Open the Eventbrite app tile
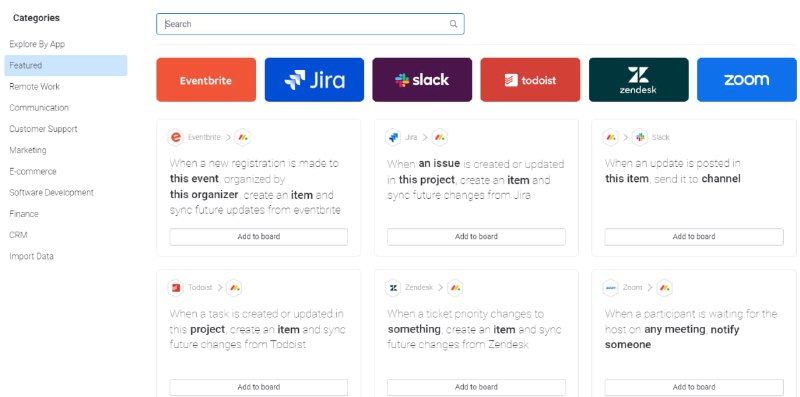The image size is (800, 397). click(x=206, y=80)
